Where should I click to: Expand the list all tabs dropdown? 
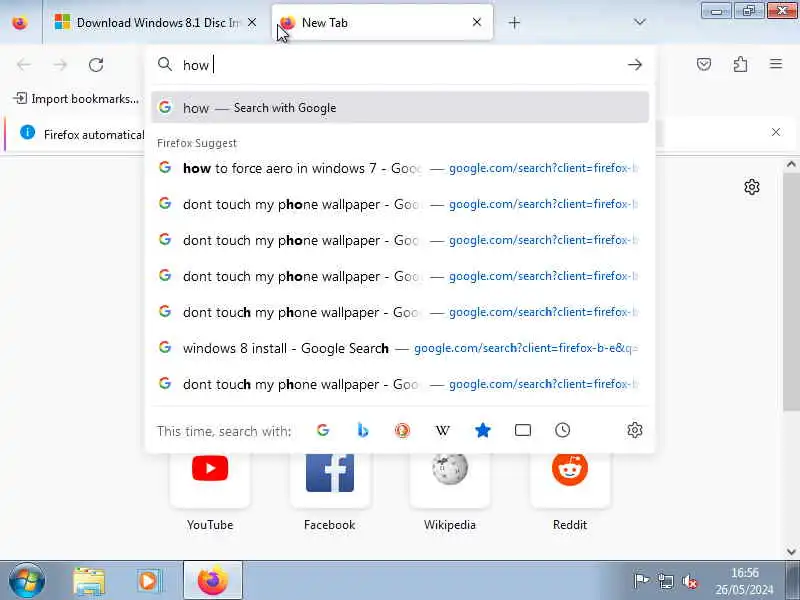(639, 22)
